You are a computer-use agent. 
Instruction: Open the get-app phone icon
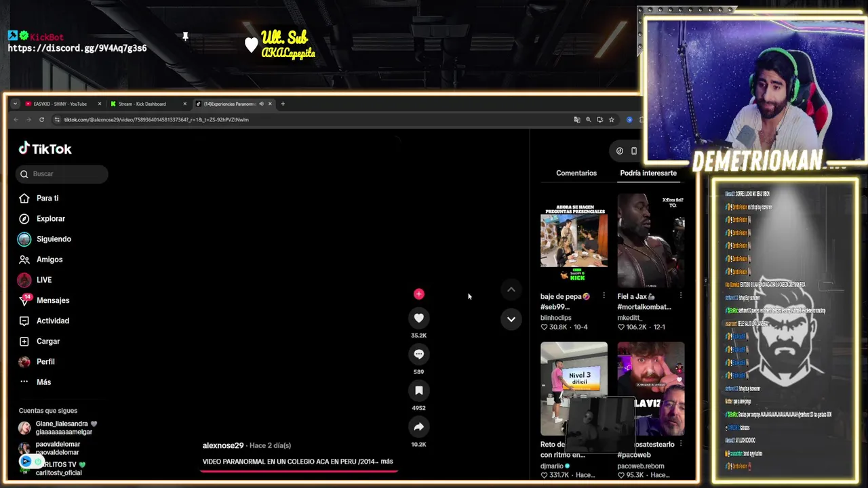tap(634, 150)
